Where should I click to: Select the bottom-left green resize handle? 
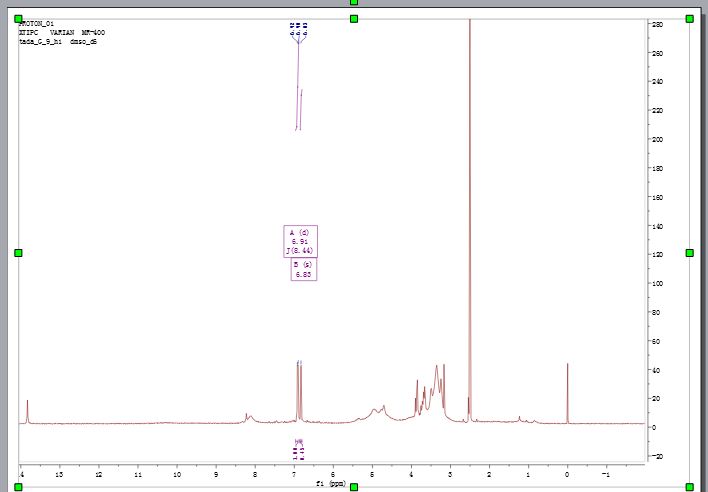(18, 487)
